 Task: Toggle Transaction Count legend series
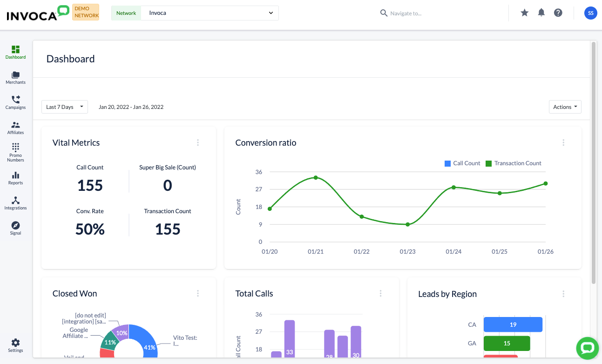click(514, 163)
